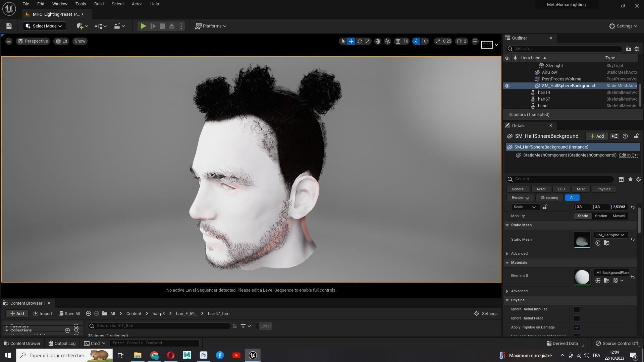Open the Actor menu
The image size is (644, 362).
pyautogui.click(x=137, y=4)
